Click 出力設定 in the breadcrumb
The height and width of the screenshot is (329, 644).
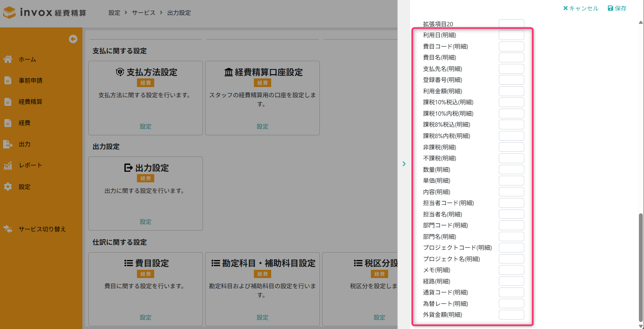click(x=179, y=13)
